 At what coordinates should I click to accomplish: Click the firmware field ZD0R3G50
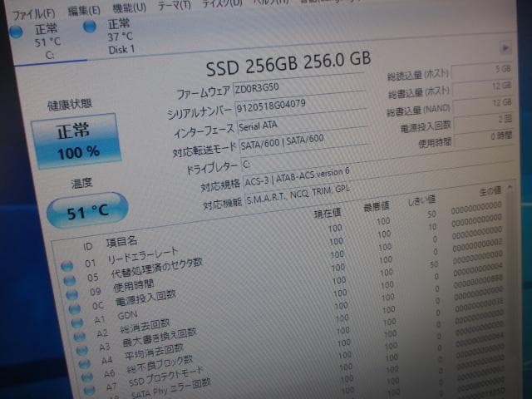[x=299, y=86]
